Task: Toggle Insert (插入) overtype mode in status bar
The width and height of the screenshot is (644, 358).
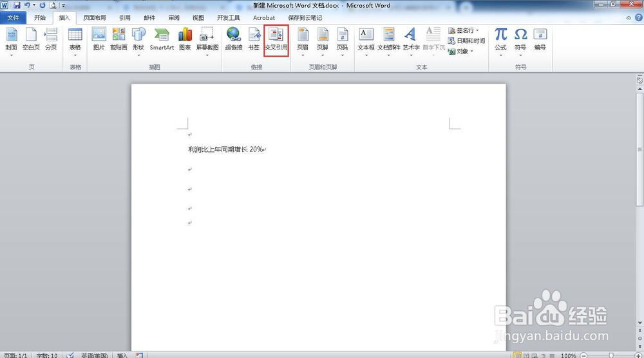Action: click(x=122, y=355)
